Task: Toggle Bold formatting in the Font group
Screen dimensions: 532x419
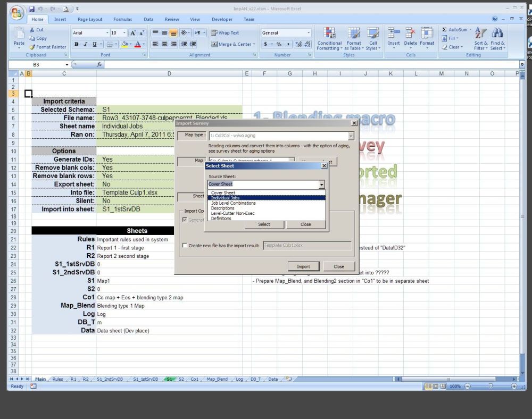Action: click(x=77, y=44)
